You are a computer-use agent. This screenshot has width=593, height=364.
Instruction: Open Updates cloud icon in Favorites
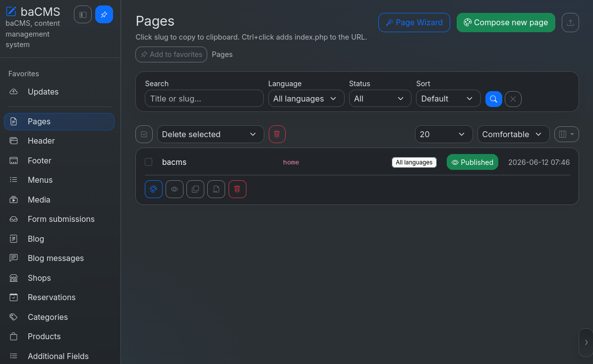click(x=13, y=92)
